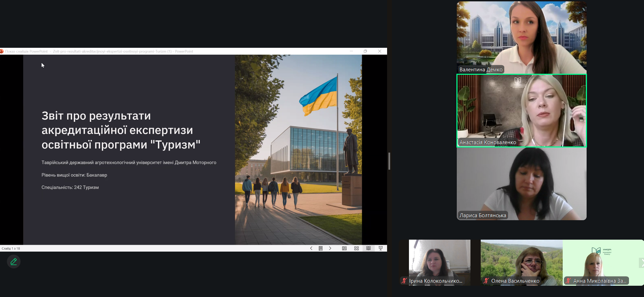Image resolution: width=644 pixels, height=297 pixels.
Task: Open the slide list menu icon
Action: click(320, 248)
